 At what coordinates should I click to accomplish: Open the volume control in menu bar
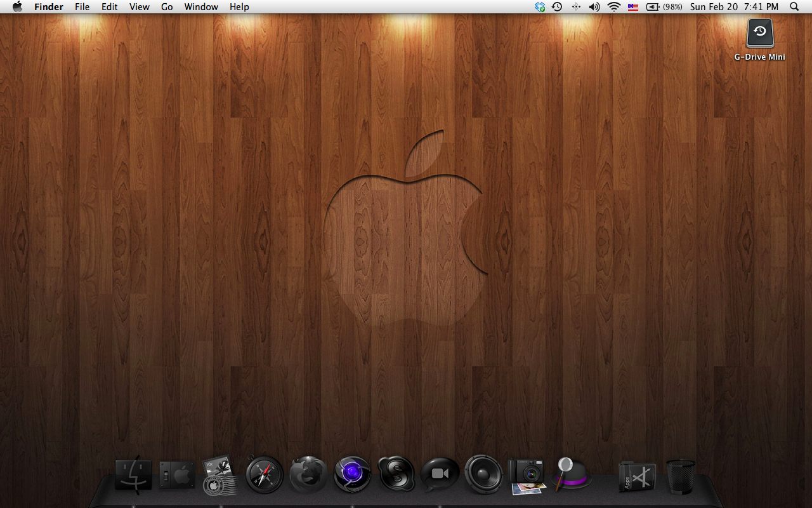click(594, 7)
